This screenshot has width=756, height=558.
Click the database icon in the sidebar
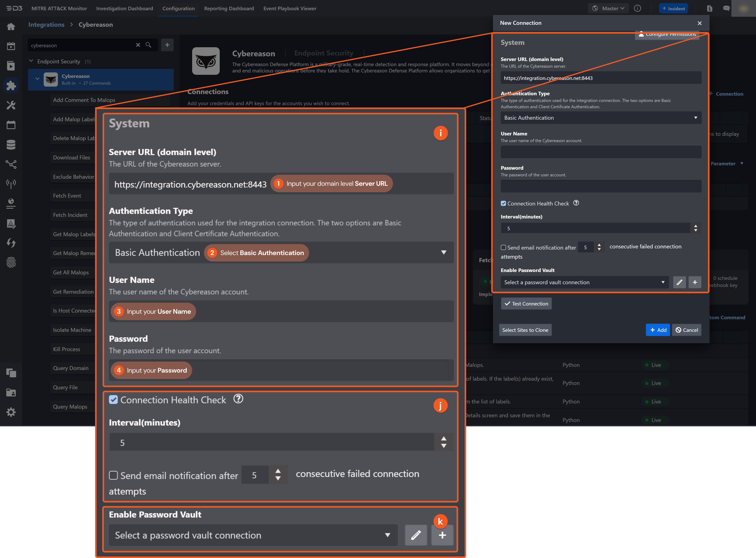point(11,144)
